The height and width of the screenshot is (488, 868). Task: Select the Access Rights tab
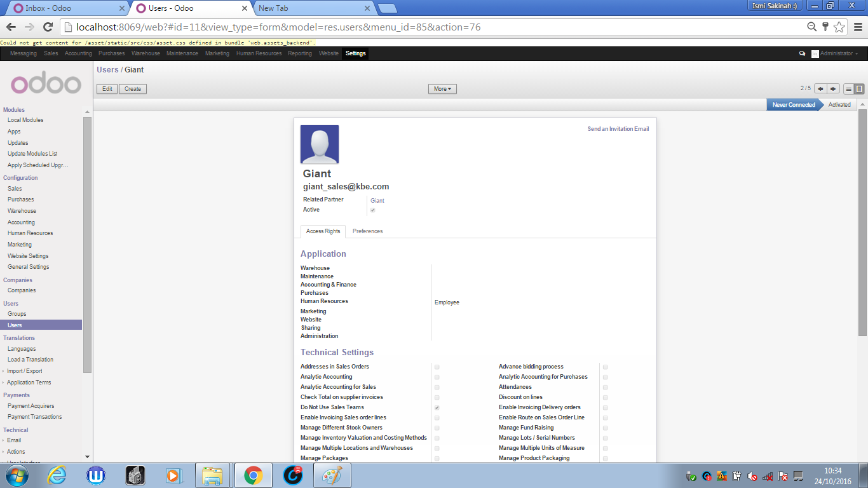(x=323, y=231)
